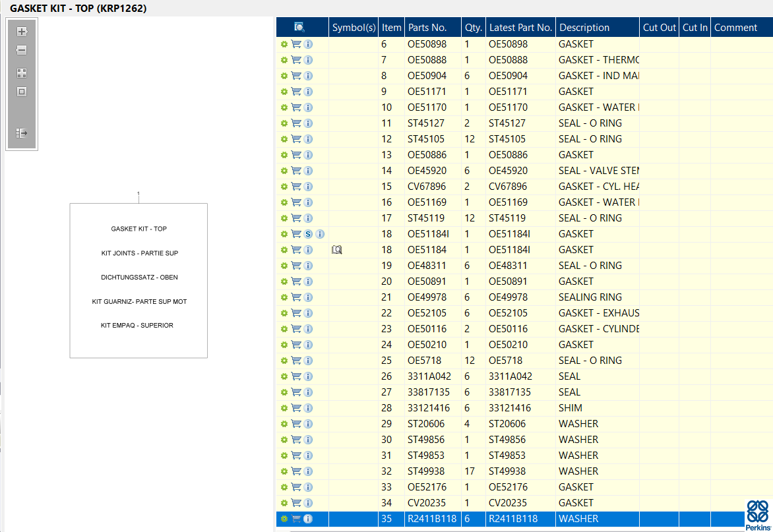The image size is (773, 532).
Task: Click the Description column header
Action: [x=584, y=28]
